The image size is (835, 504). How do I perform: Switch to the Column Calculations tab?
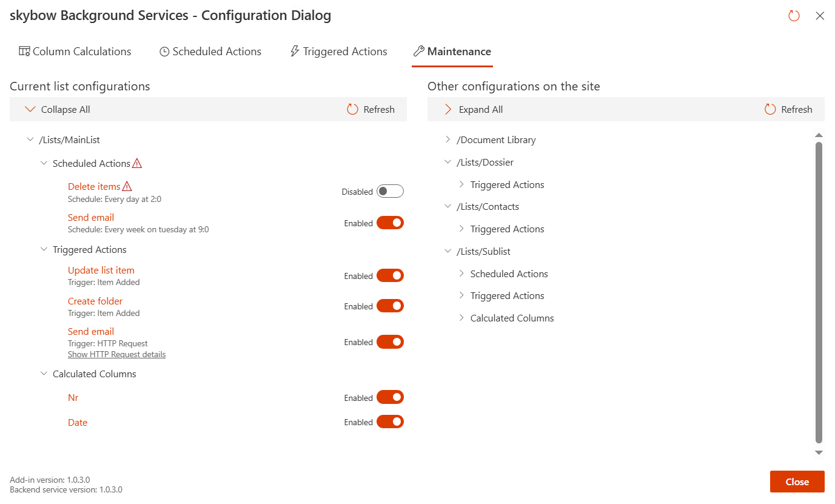tap(75, 52)
